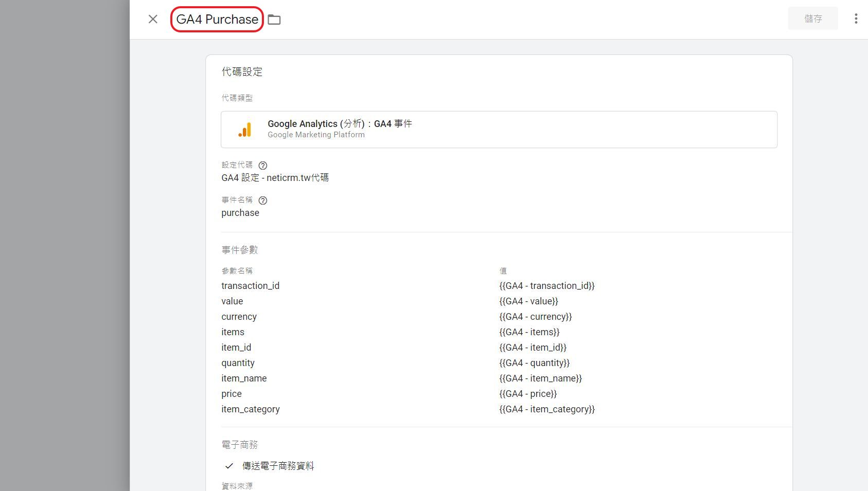Close the GA4 Purchase tag editor
This screenshot has width=868, height=491.
(153, 19)
